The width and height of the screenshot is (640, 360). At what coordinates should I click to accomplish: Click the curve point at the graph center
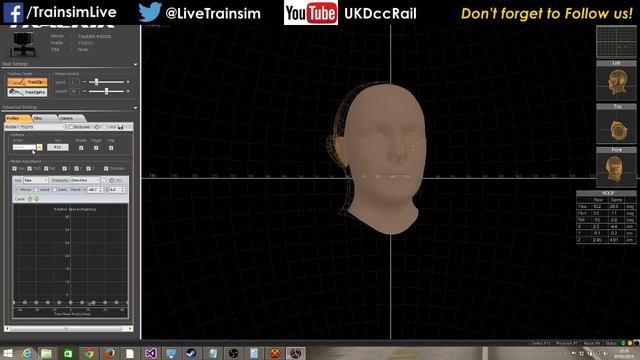pos(71,302)
